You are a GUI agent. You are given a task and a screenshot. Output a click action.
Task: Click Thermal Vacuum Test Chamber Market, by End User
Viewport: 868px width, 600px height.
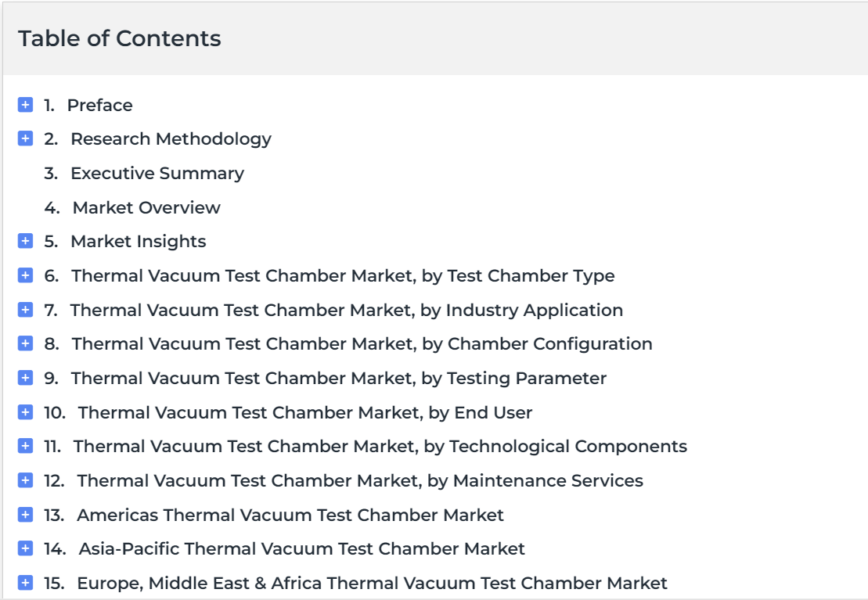[x=305, y=413]
